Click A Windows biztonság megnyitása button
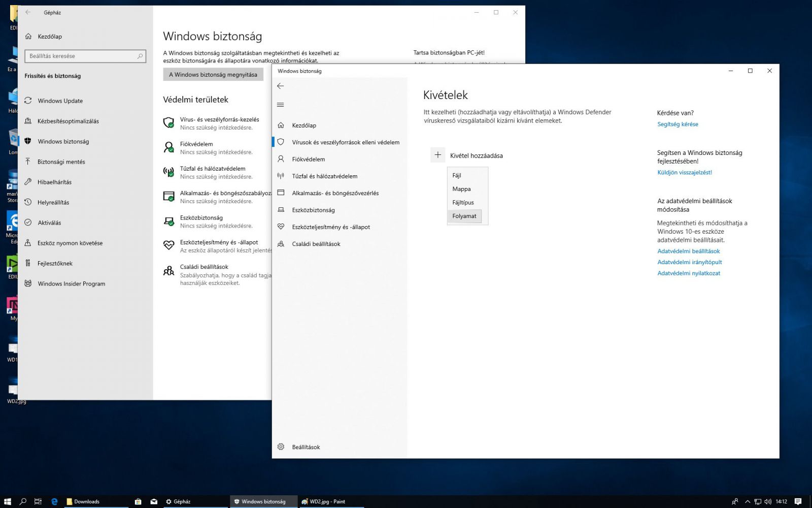The width and height of the screenshot is (812, 508). tap(213, 75)
